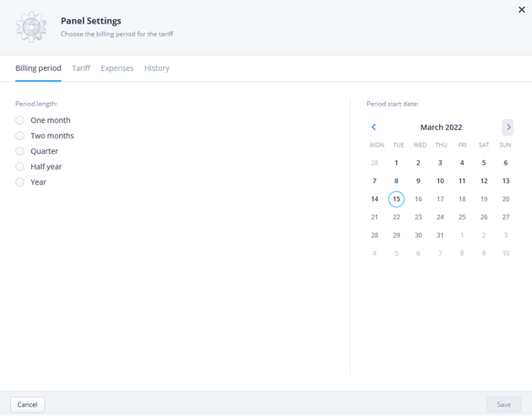Pick March 19 in the calendar
This screenshot has height=416, width=532.
[484, 199]
